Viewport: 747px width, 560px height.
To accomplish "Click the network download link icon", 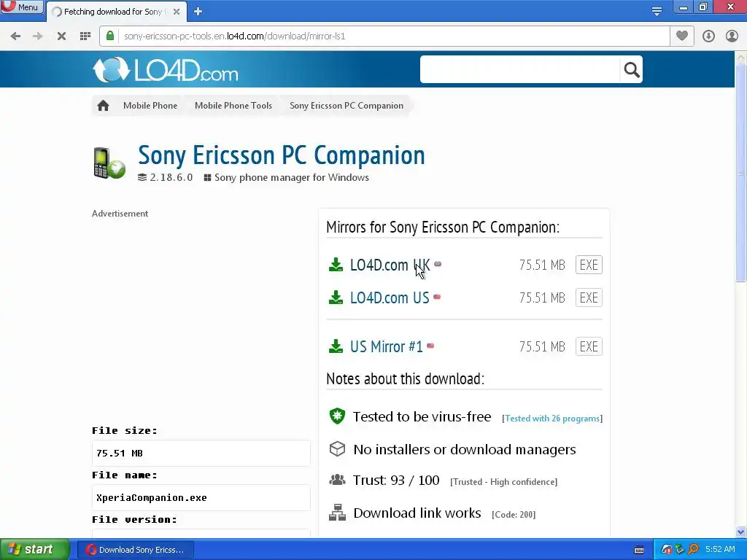I will tap(337, 513).
